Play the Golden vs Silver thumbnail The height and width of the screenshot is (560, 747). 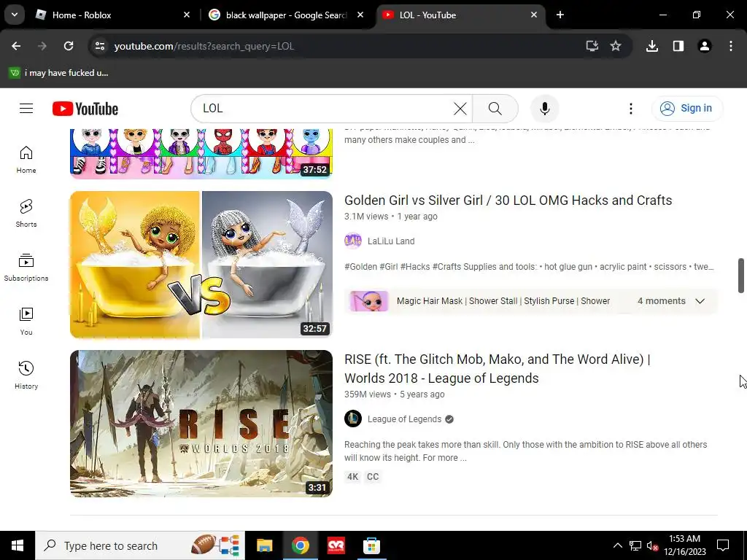(x=201, y=265)
